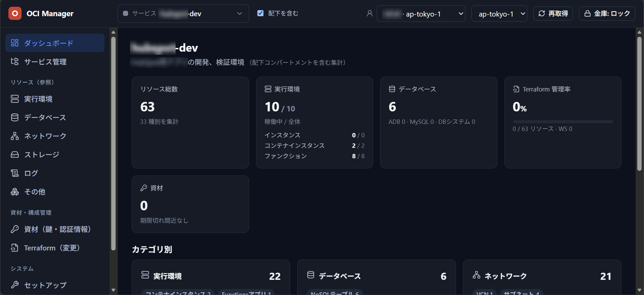Click the dashboard grid icon in sidebar

[14, 43]
